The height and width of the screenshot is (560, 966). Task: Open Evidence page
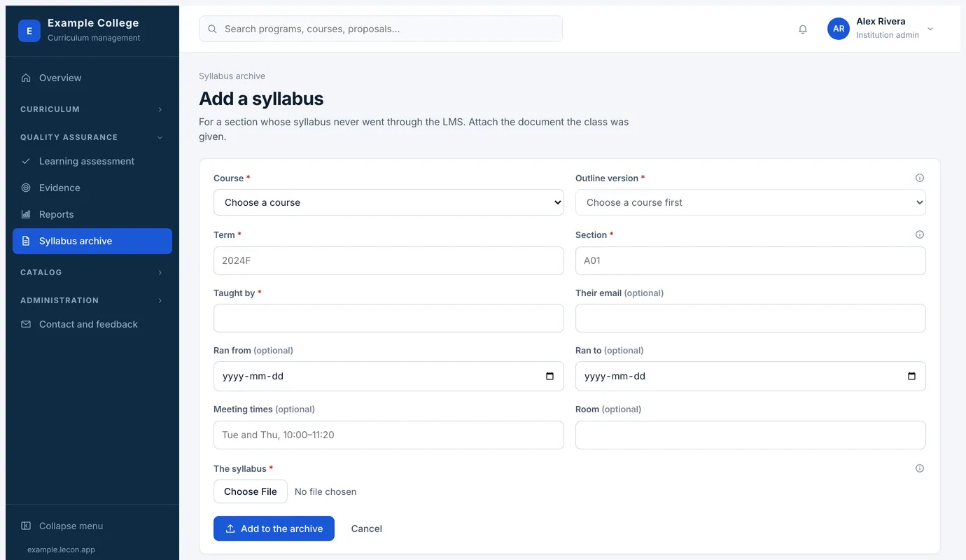click(x=92, y=188)
